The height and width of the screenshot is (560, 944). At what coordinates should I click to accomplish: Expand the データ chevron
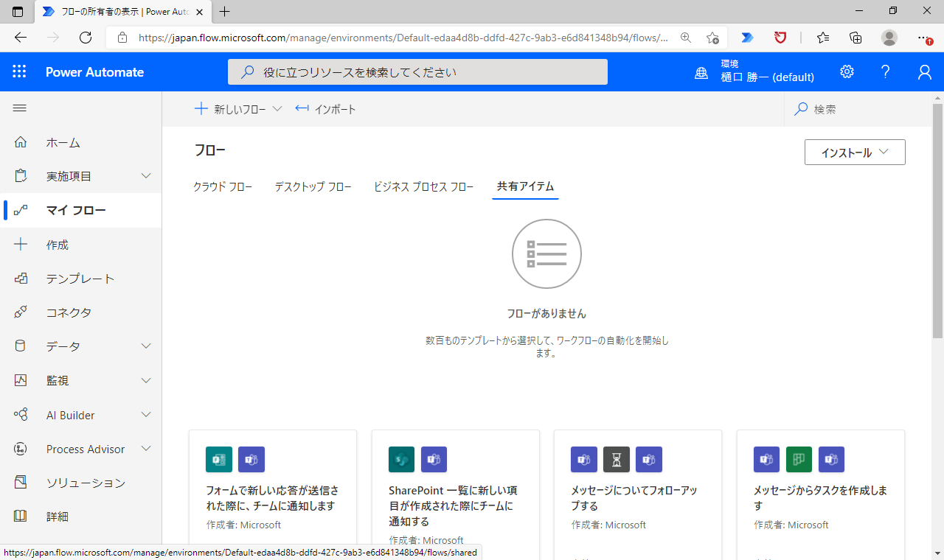146,346
